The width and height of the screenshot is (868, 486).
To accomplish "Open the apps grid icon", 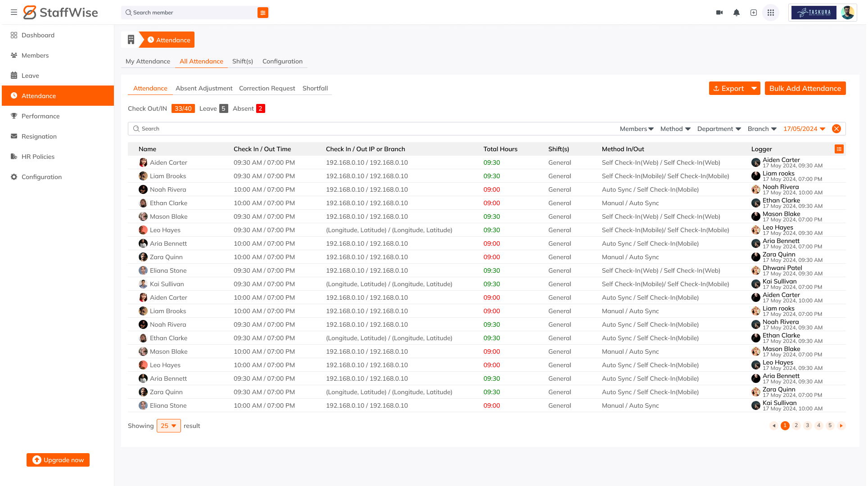I will (771, 13).
